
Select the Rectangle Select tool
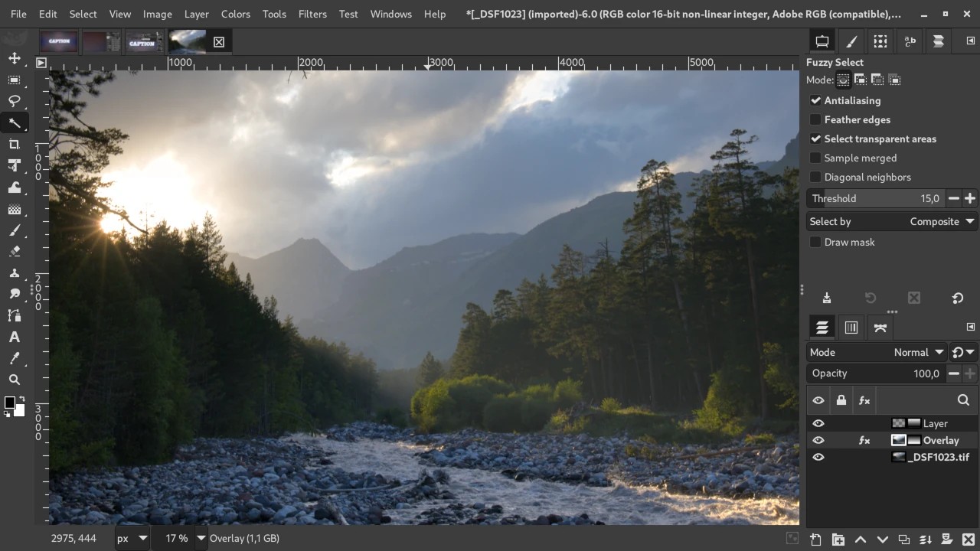pos(14,80)
